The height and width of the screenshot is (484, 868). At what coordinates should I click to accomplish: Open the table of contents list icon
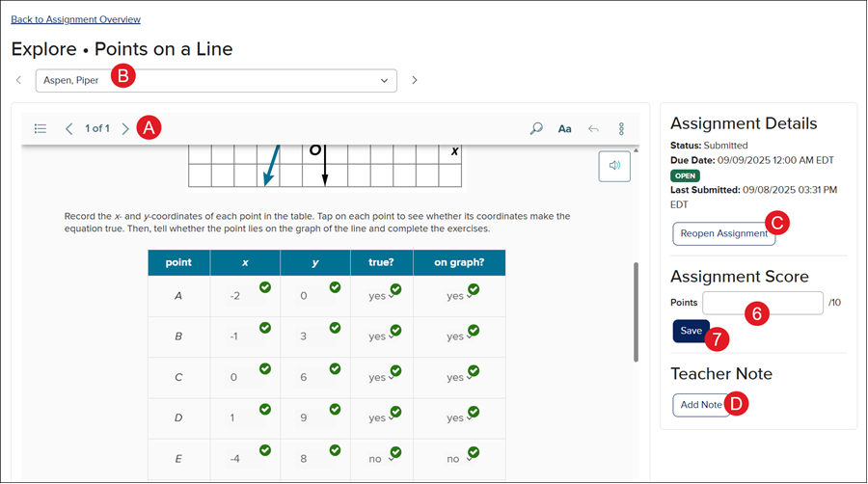[41, 128]
